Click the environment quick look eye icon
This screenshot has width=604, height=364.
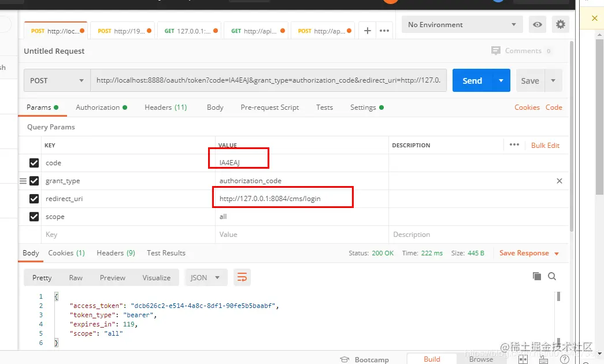(538, 25)
